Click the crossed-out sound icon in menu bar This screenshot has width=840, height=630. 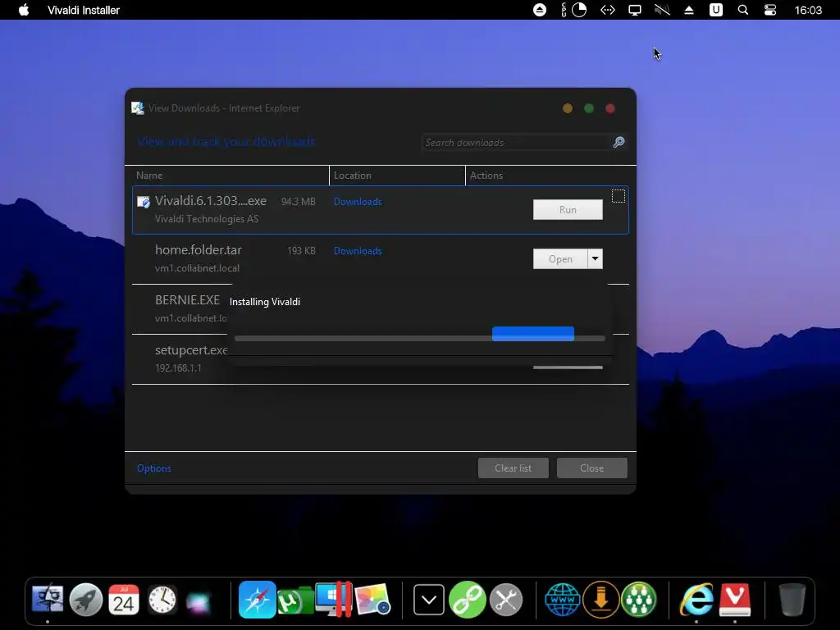(662, 10)
